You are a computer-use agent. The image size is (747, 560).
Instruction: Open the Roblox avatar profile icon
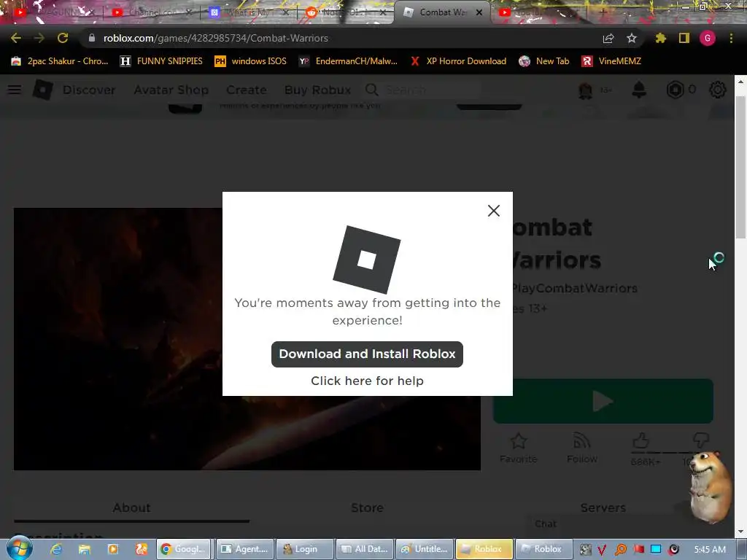(585, 90)
